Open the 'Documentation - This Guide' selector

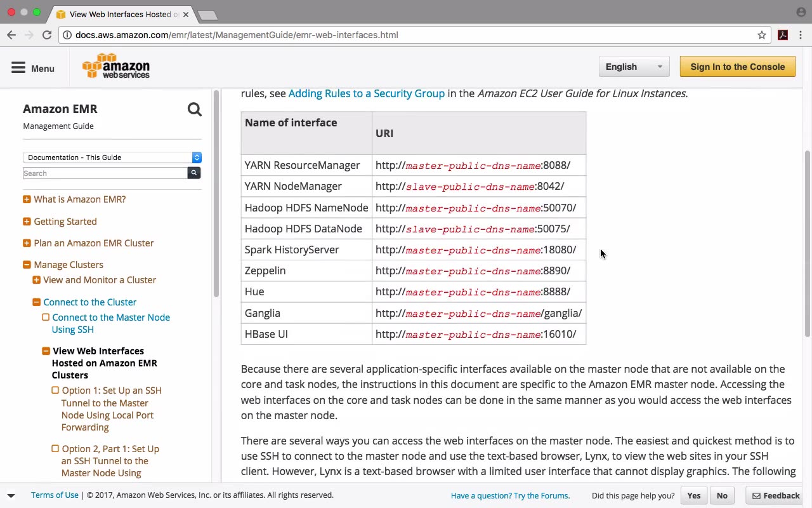click(112, 157)
